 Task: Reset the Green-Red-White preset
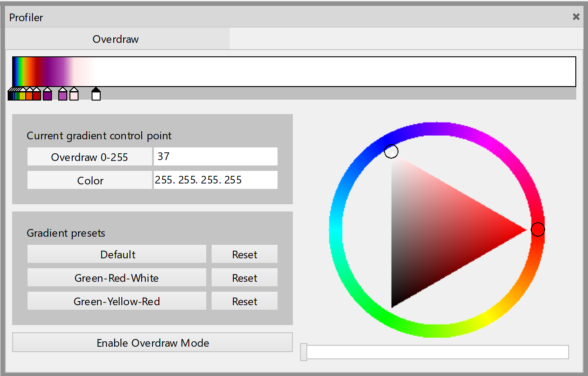click(245, 278)
